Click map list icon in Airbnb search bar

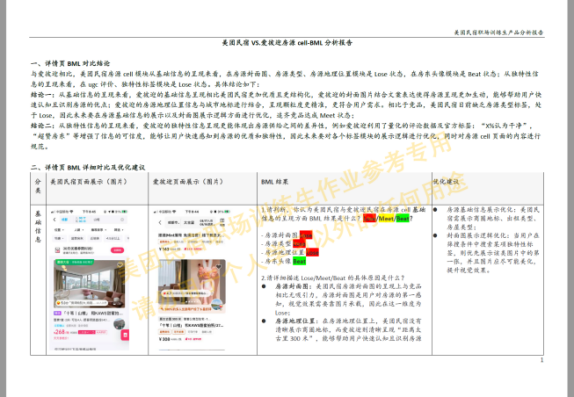pyautogui.click(x=222, y=222)
